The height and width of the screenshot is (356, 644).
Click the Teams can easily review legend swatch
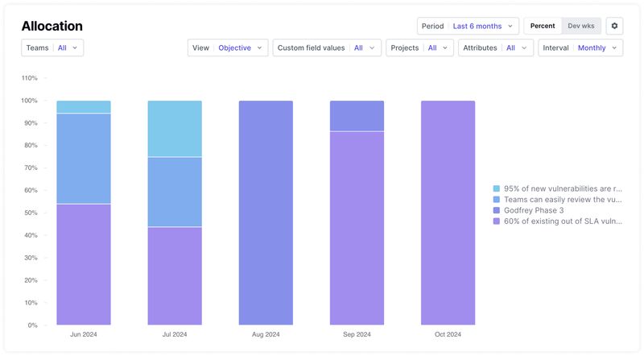pos(497,199)
